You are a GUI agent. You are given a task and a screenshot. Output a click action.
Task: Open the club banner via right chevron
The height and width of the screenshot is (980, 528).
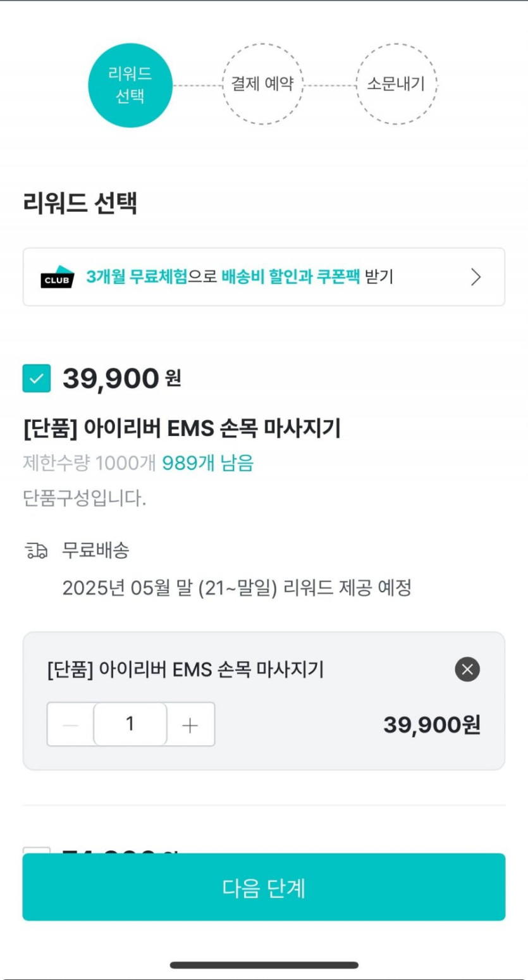click(476, 277)
